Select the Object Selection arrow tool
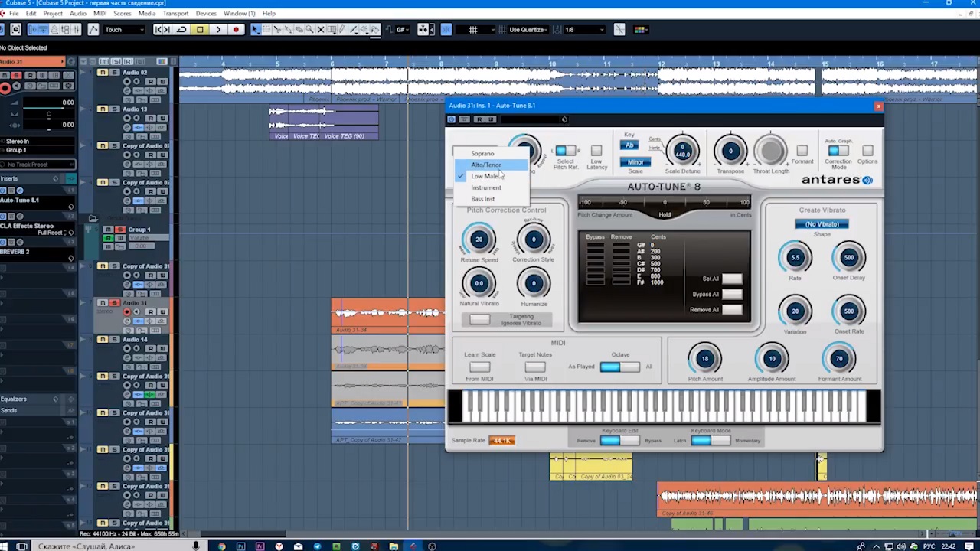 [256, 30]
